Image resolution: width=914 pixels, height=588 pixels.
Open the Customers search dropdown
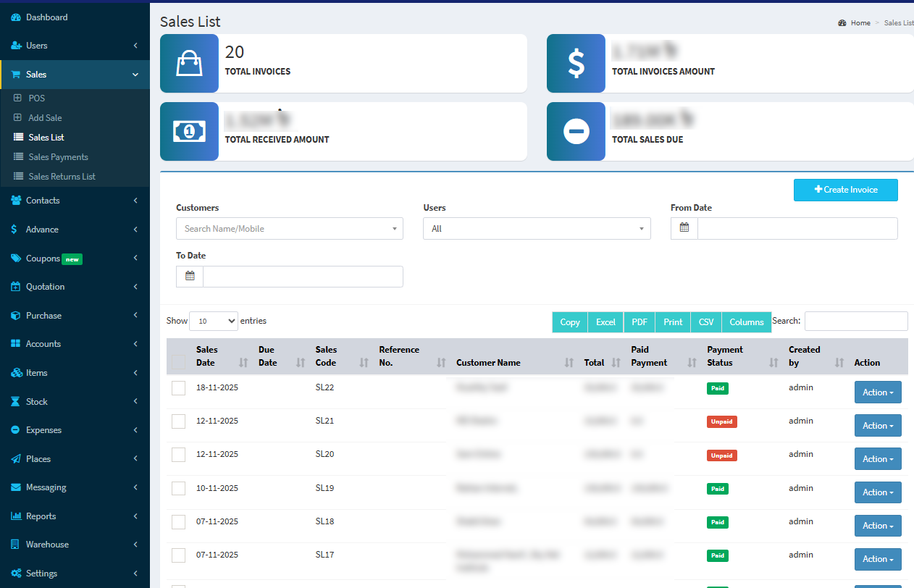[289, 228]
